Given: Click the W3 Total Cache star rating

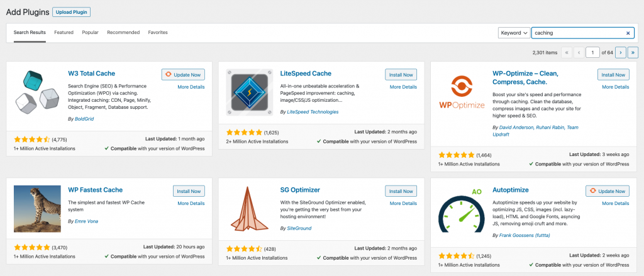Looking at the screenshot, I should pos(31,139).
